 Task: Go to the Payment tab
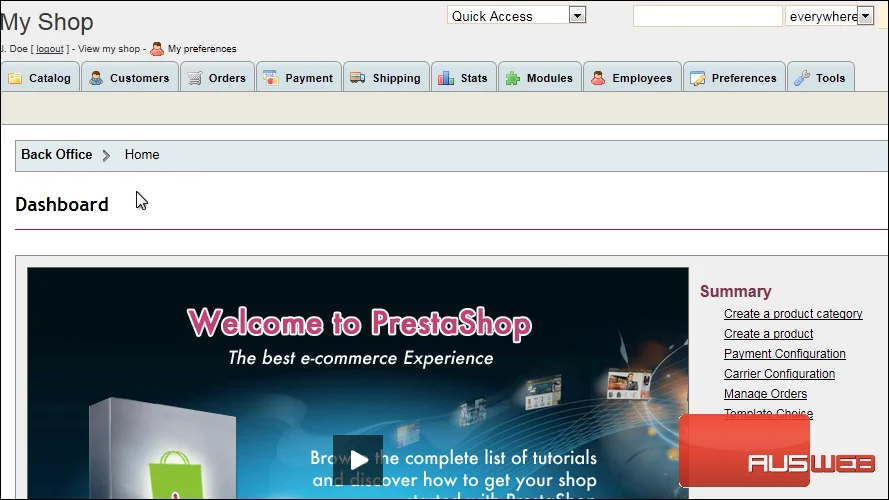pyautogui.click(x=299, y=77)
